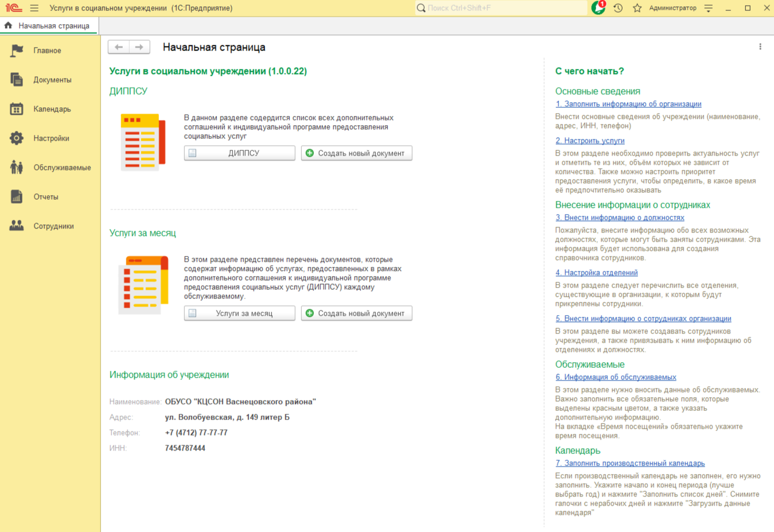This screenshot has width=774, height=532.
Task: Open the Документы sidebar icon
Action: [17, 80]
